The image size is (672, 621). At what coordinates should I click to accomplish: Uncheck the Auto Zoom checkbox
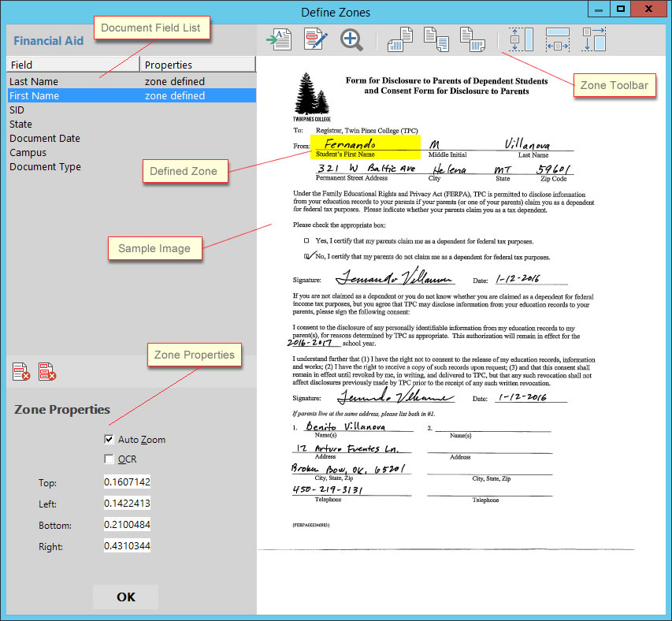(x=109, y=439)
